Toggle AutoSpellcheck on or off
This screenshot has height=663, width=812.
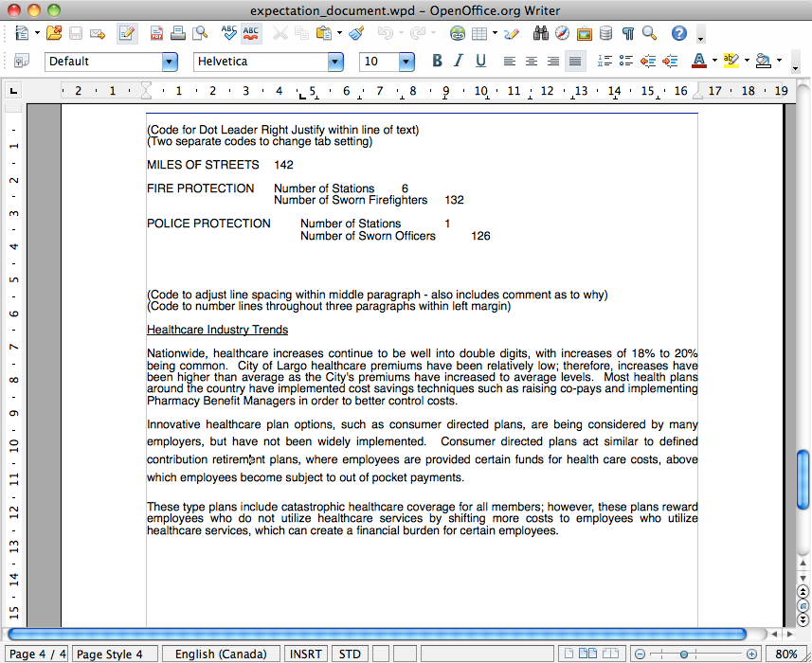pos(250,34)
